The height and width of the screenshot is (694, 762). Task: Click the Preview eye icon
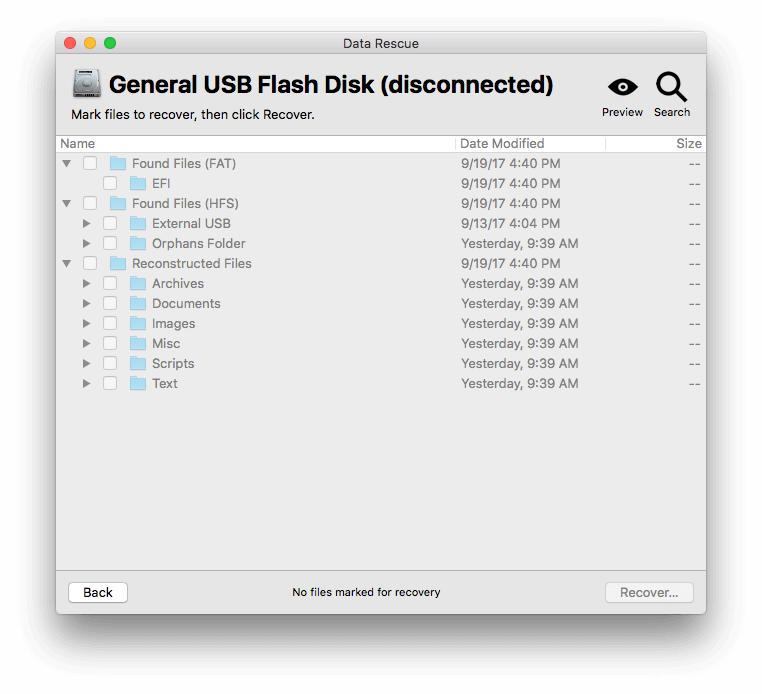tap(622, 88)
